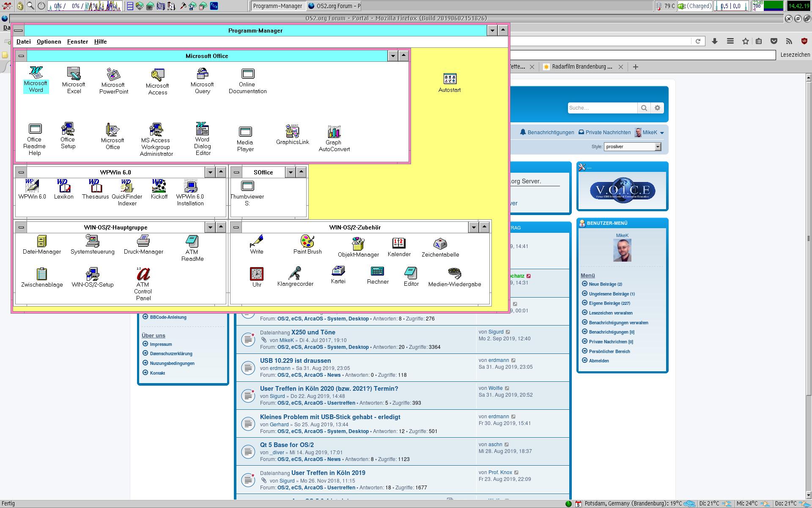The image size is (812, 508).
Task: Open Impressum link under Über uns
Action: pos(161,344)
